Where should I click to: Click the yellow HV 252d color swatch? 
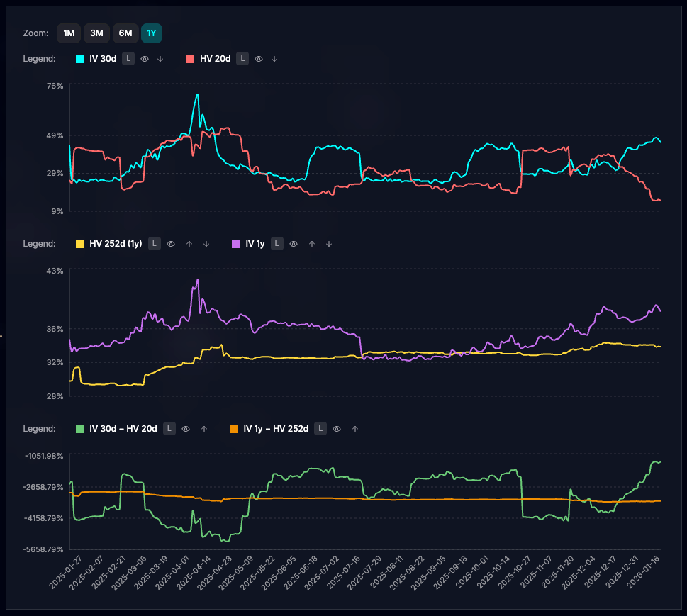coord(80,244)
